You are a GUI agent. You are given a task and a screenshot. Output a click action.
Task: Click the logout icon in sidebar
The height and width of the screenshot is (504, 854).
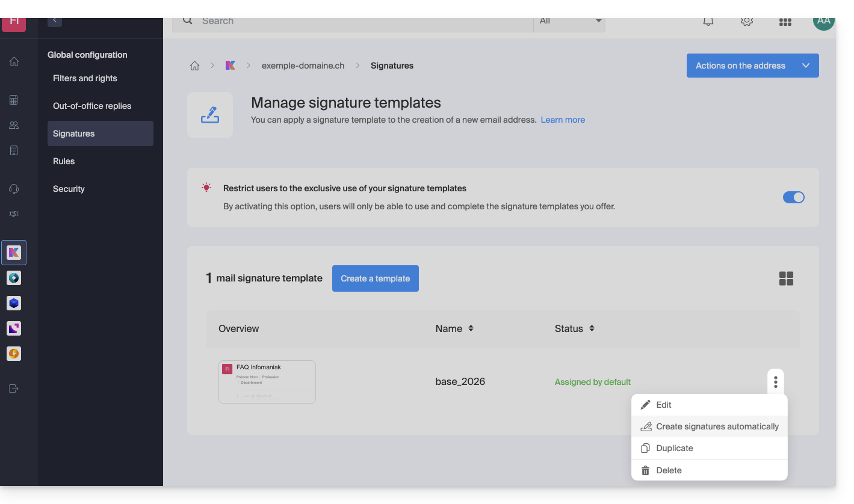click(14, 389)
